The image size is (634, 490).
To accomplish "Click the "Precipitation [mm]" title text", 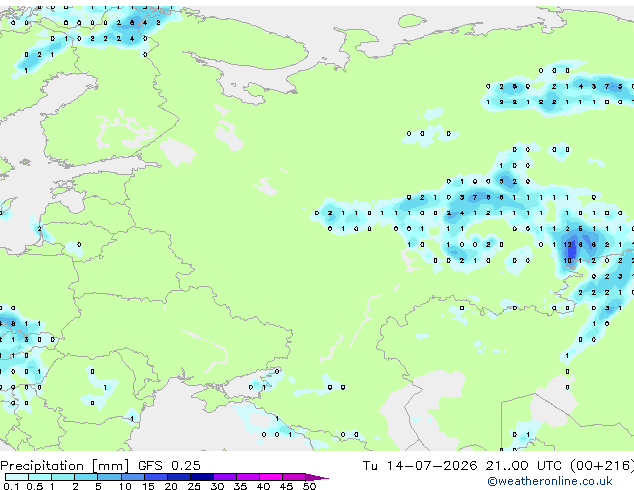I will click(x=64, y=466).
